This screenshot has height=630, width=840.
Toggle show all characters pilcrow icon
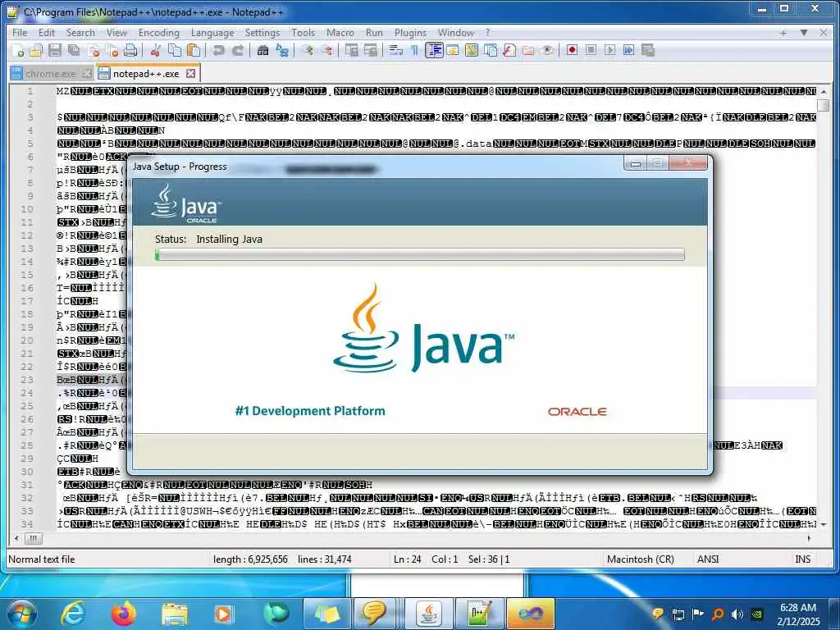pos(414,50)
